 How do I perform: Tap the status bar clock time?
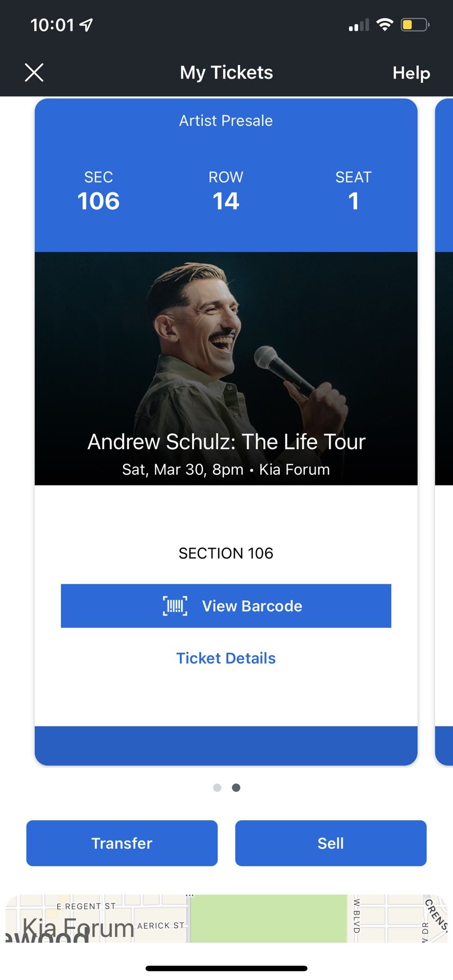(x=52, y=24)
